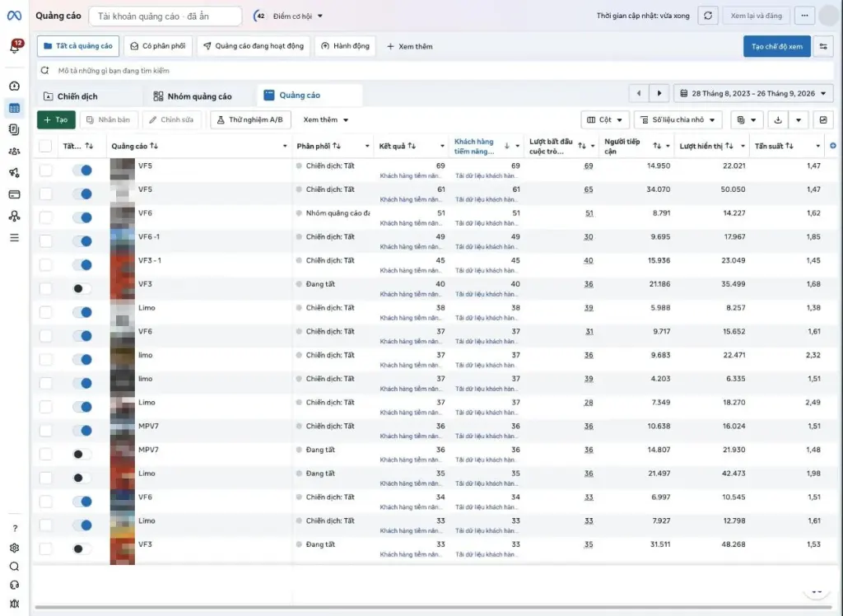The height and width of the screenshot is (616, 843).
Task: Select the Có phân phối view tab
Action: click(158, 46)
